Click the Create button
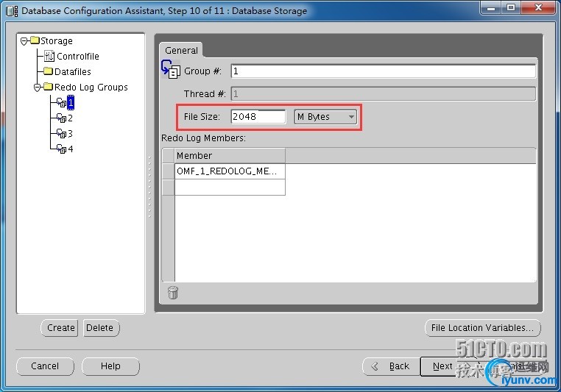The image size is (561, 392). [x=60, y=328]
